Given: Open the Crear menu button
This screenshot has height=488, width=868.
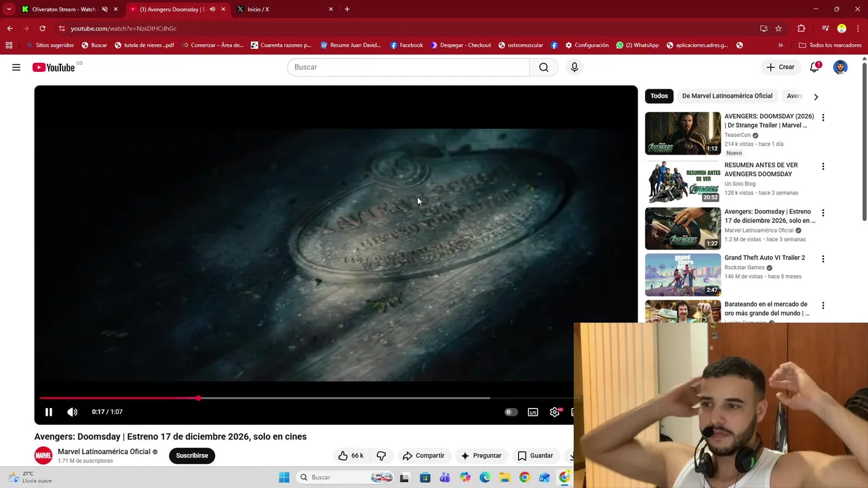Looking at the screenshot, I should [x=781, y=67].
